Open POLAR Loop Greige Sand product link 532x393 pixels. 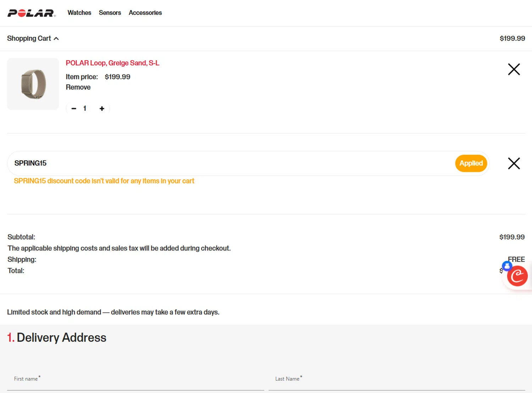[x=112, y=63]
